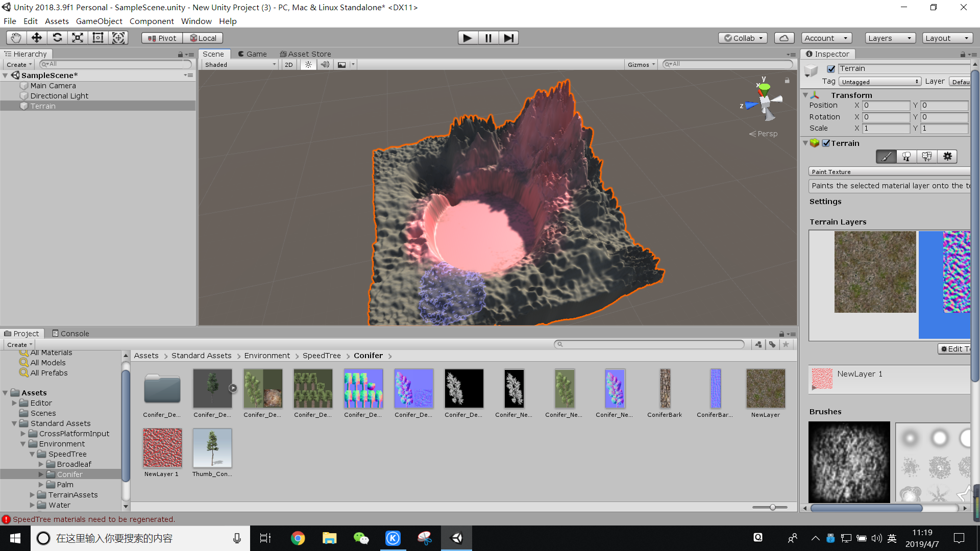Open the Collab dropdown

tap(743, 38)
